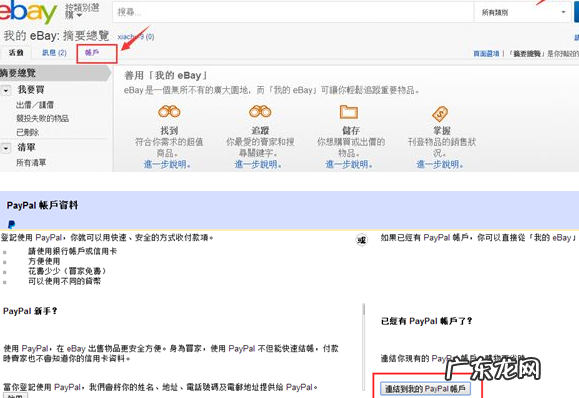Open the 訊息 (2) tab
This screenshot has height=398, width=579.
pyautogui.click(x=54, y=53)
